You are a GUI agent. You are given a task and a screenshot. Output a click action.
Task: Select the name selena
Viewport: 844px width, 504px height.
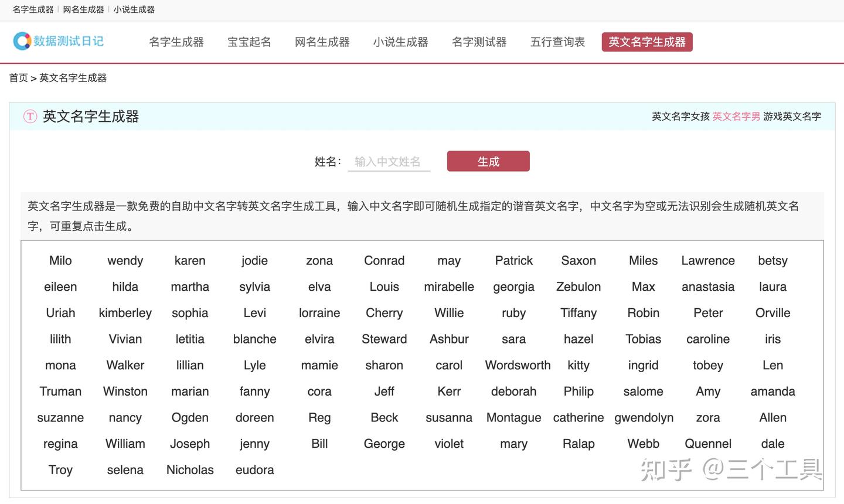(x=125, y=470)
